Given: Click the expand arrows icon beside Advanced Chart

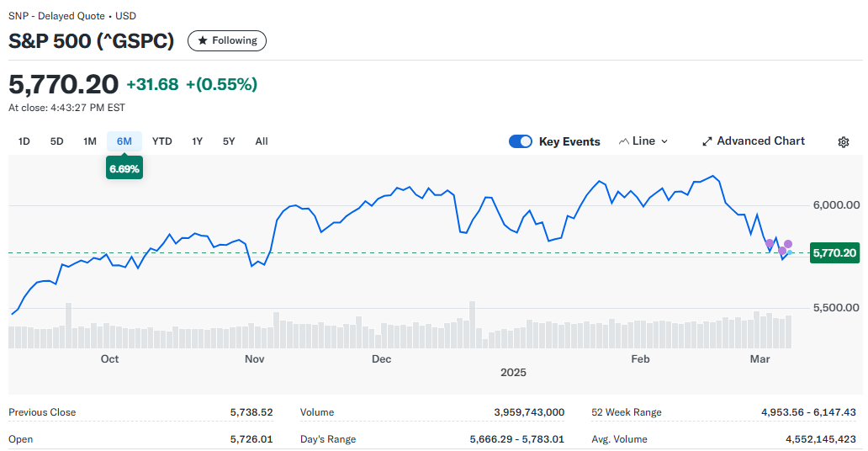Looking at the screenshot, I should pyautogui.click(x=707, y=141).
